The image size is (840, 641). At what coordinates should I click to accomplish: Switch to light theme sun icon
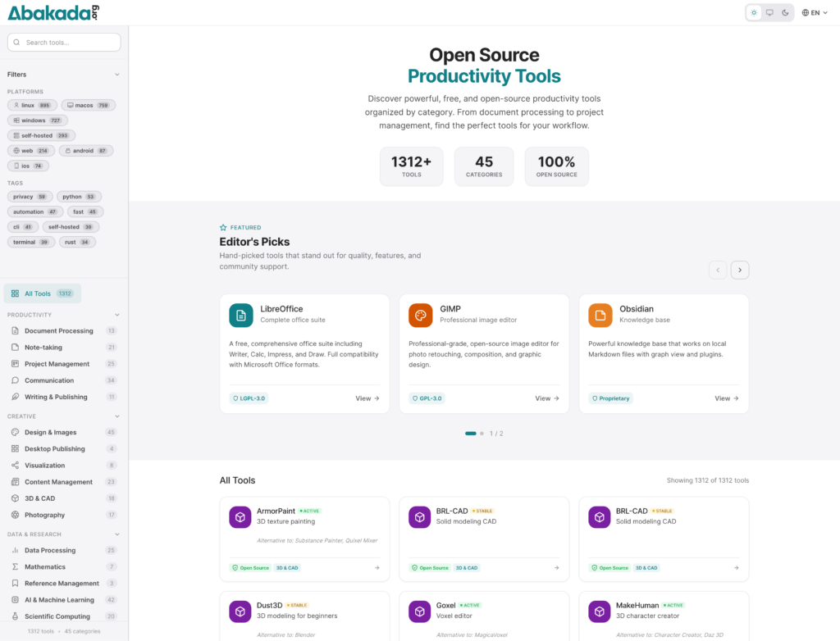(754, 12)
